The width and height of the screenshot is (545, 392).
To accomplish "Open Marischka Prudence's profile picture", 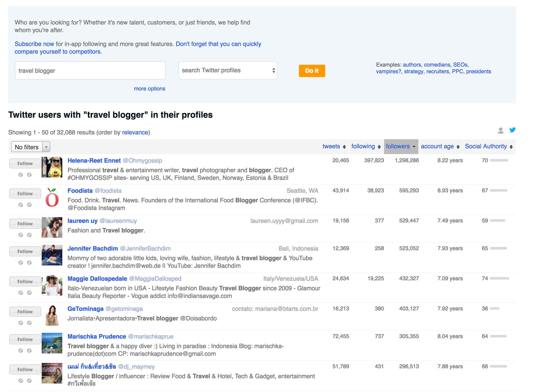I will [52, 343].
